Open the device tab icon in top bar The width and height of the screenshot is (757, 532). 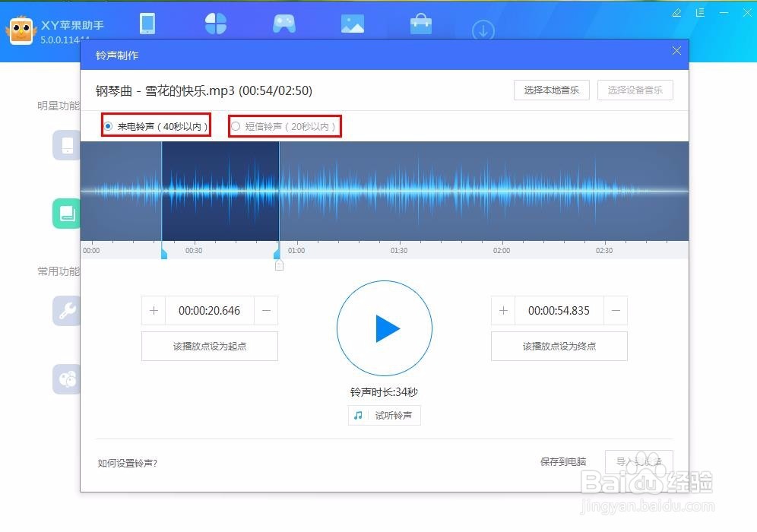coord(147,24)
